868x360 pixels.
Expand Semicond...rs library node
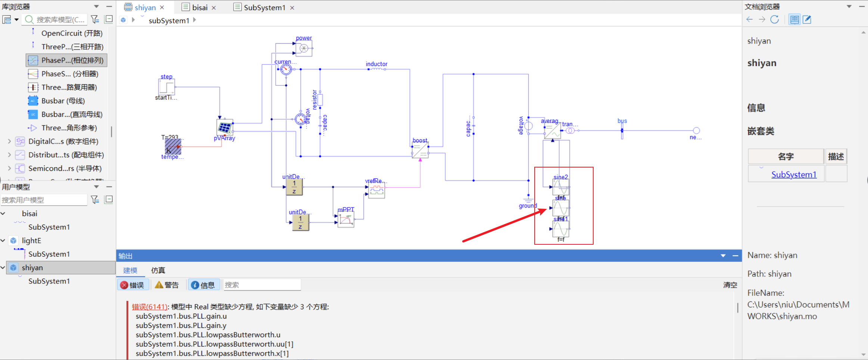pos(9,168)
